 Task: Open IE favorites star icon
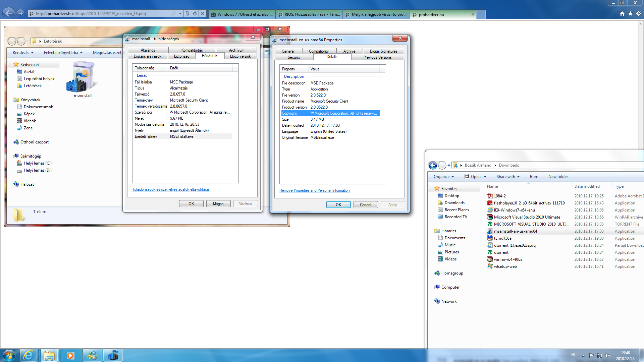(630, 14)
